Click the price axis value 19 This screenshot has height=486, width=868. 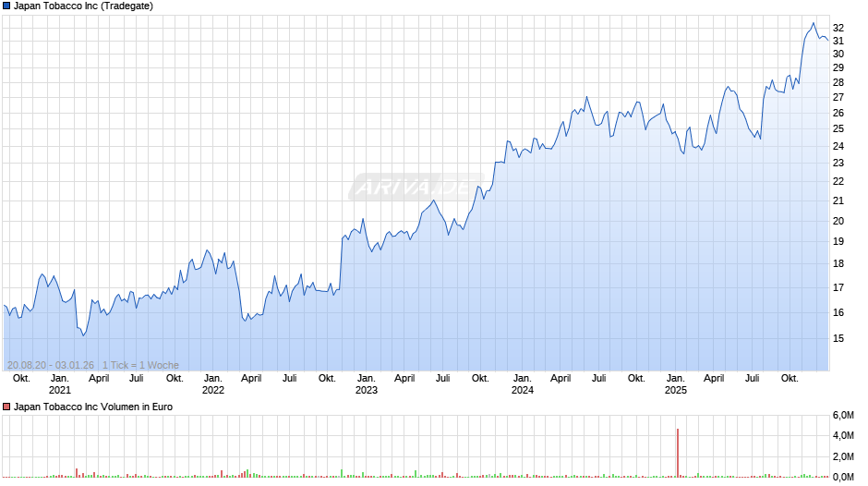click(838, 242)
